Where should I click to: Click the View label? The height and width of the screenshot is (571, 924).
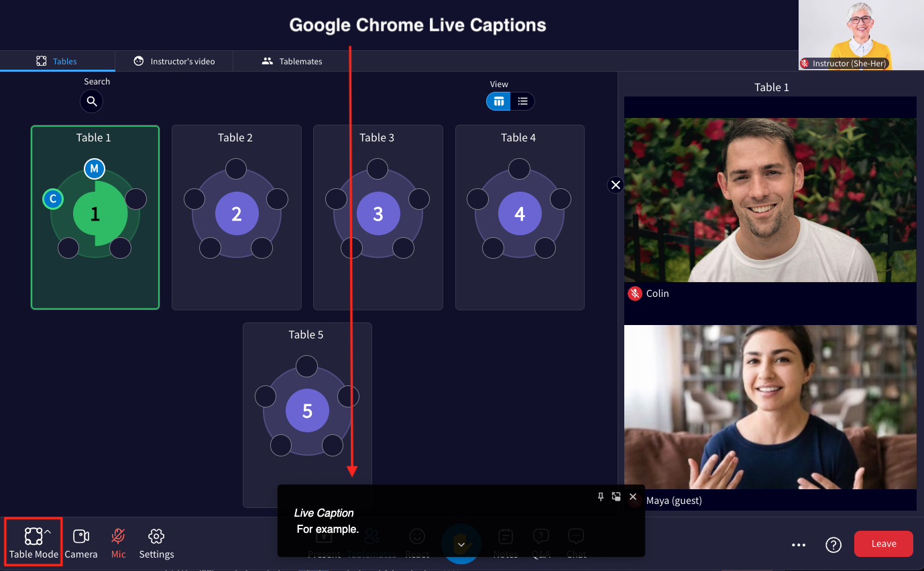click(x=499, y=84)
